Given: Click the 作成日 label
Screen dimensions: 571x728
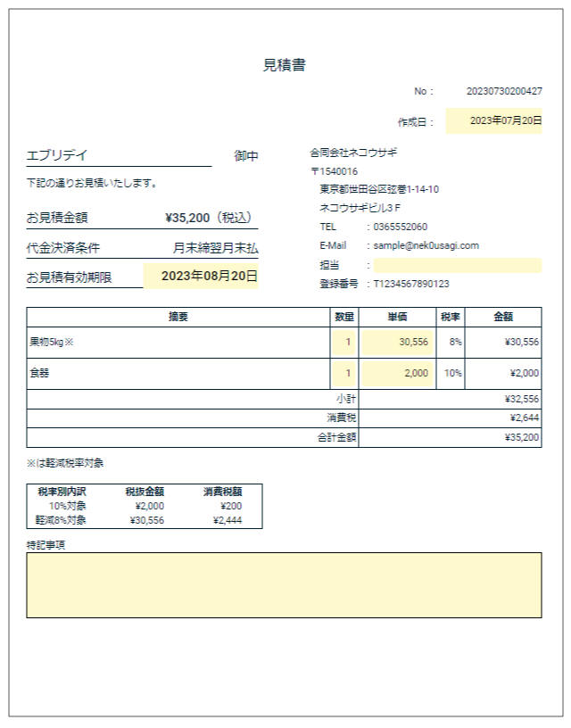Looking at the screenshot, I should point(416,122).
